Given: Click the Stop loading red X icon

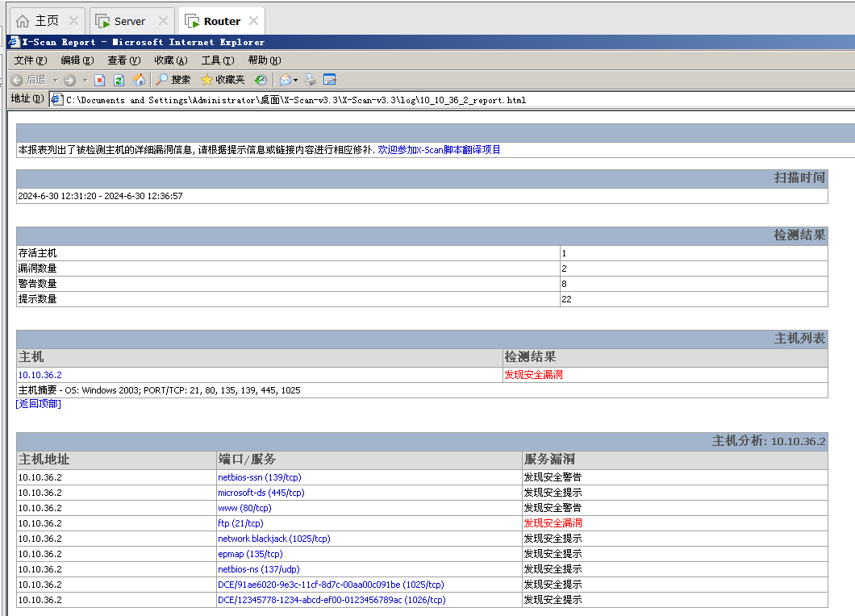Looking at the screenshot, I should click(x=99, y=80).
